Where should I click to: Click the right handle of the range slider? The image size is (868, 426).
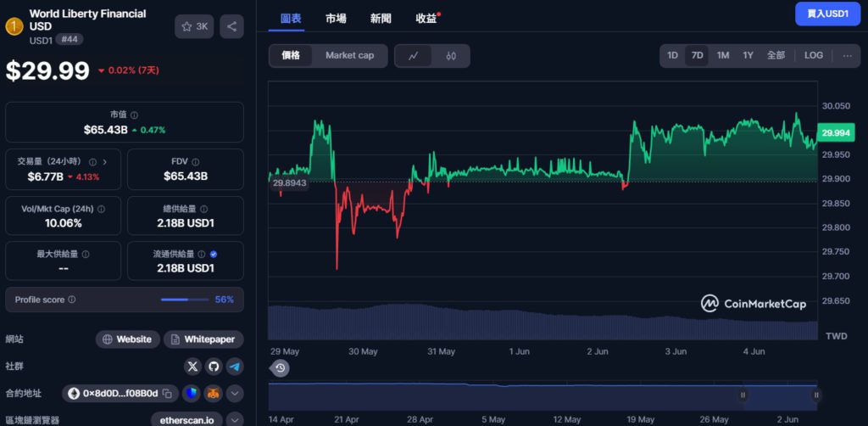pyautogui.click(x=815, y=395)
